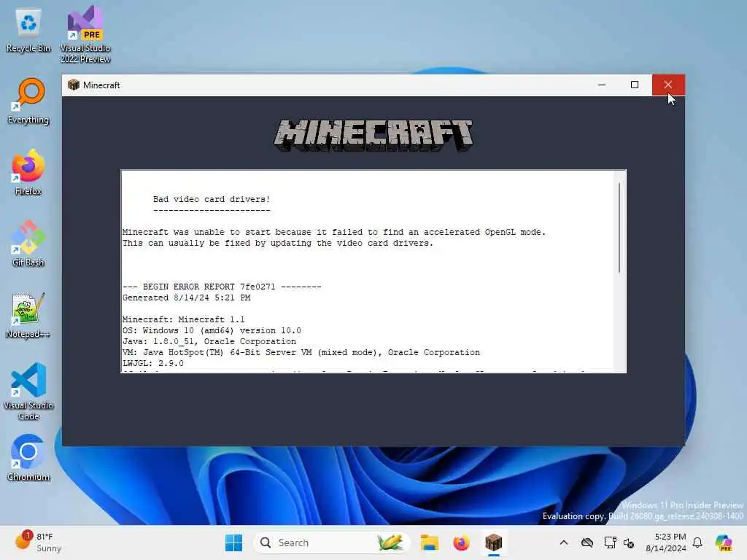Click the "This can usually be fixed" sentence
The width and height of the screenshot is (747, 560).
(x=278, y=243)
